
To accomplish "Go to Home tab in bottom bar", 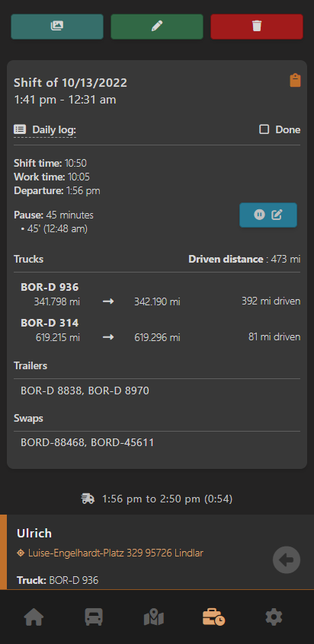I will pyautogui.click(x=34, y=617).
